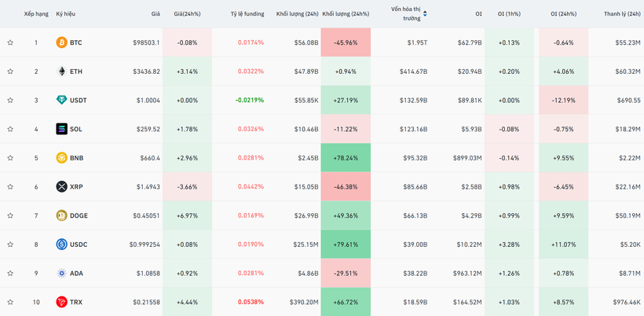Image resolution: width=644 pixels, height=316 pixels.
Task: Click the SOL Solana coin icon
Action: [x=61, y=129]
